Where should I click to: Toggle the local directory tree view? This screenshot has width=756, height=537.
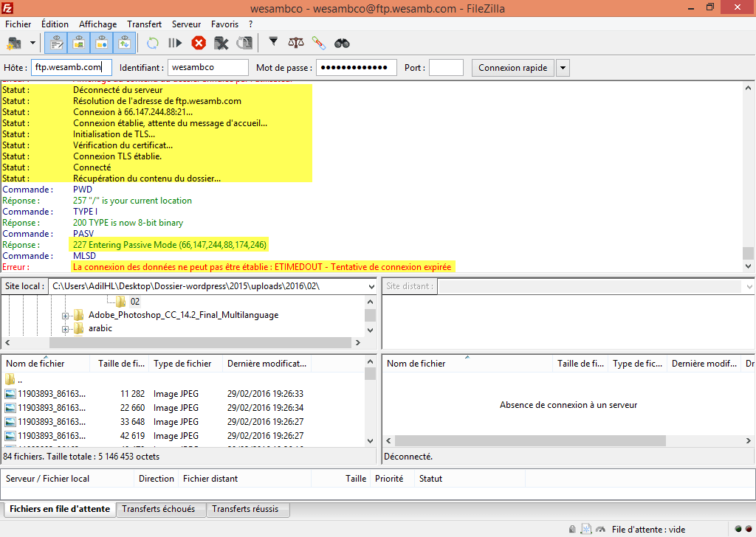pos(78,43)
